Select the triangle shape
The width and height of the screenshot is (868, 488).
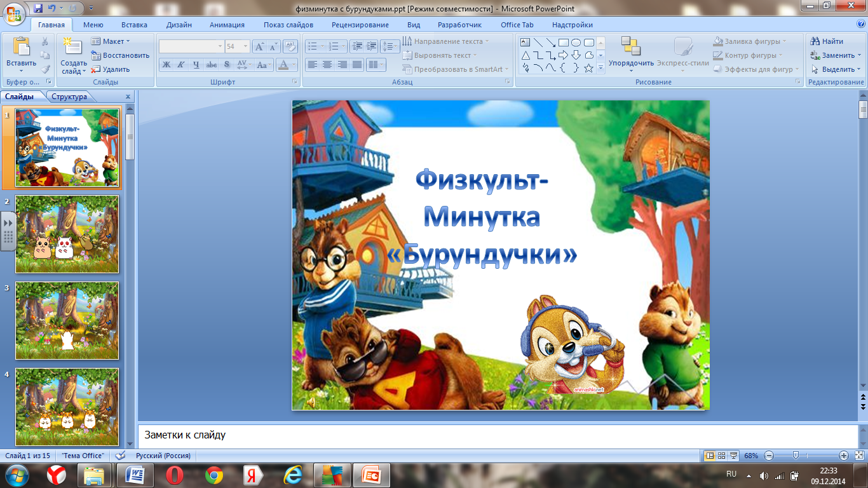point(526,55)
